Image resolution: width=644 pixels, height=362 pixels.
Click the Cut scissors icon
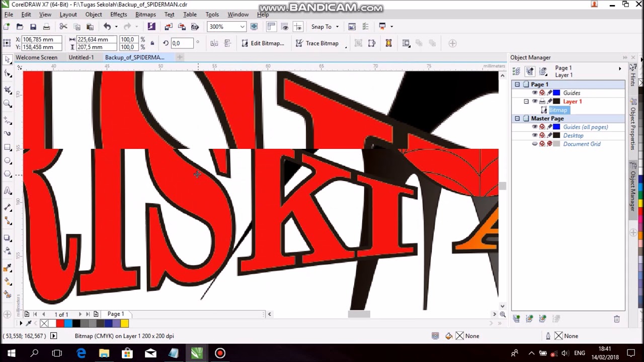click(x=63, y=27)
